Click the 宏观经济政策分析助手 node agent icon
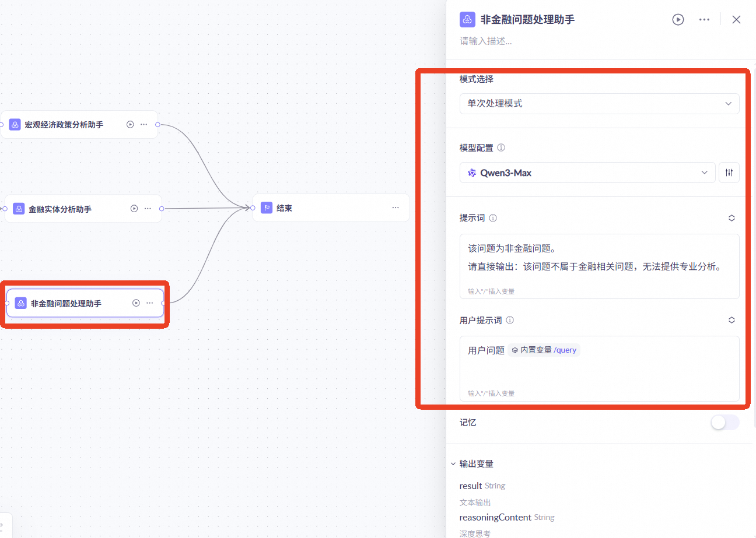756x538 pixels. click(15, 124)
